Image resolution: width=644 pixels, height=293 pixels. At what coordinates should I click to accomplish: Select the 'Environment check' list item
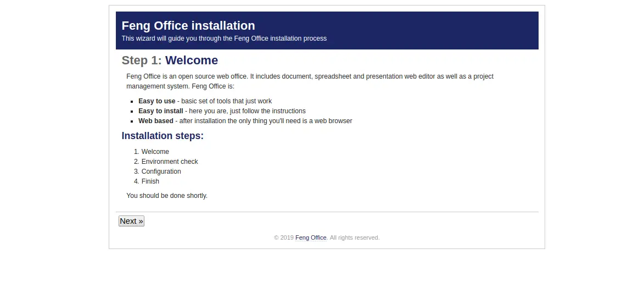(x=170, y=162)
